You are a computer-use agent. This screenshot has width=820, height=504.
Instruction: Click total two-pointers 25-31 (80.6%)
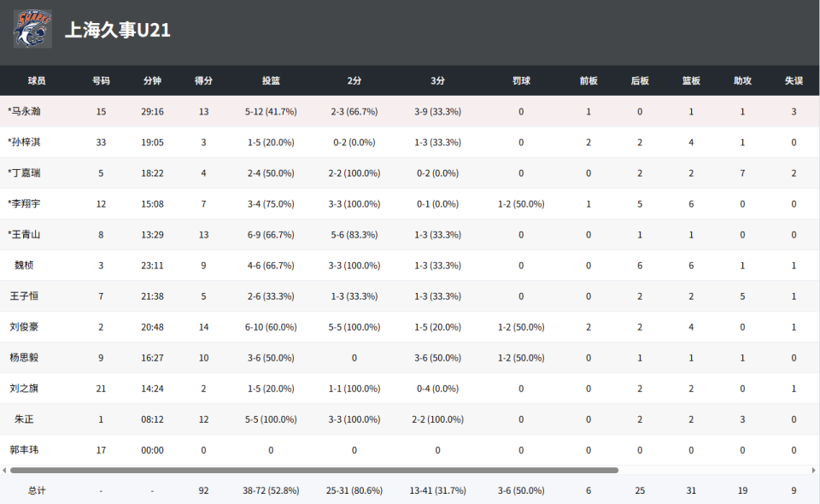pos(354,491)
